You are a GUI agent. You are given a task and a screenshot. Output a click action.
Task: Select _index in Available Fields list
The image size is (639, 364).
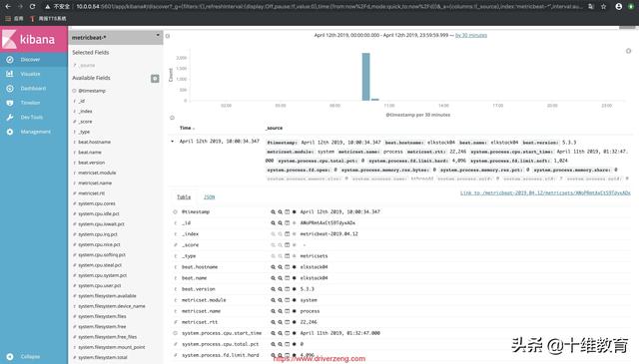tap(85, 111)
